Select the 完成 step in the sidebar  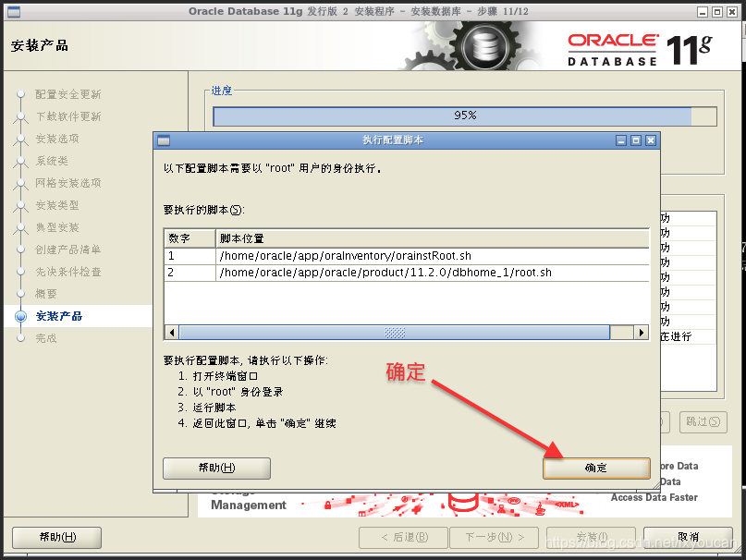pyautogui.click(x=46, y=338)
